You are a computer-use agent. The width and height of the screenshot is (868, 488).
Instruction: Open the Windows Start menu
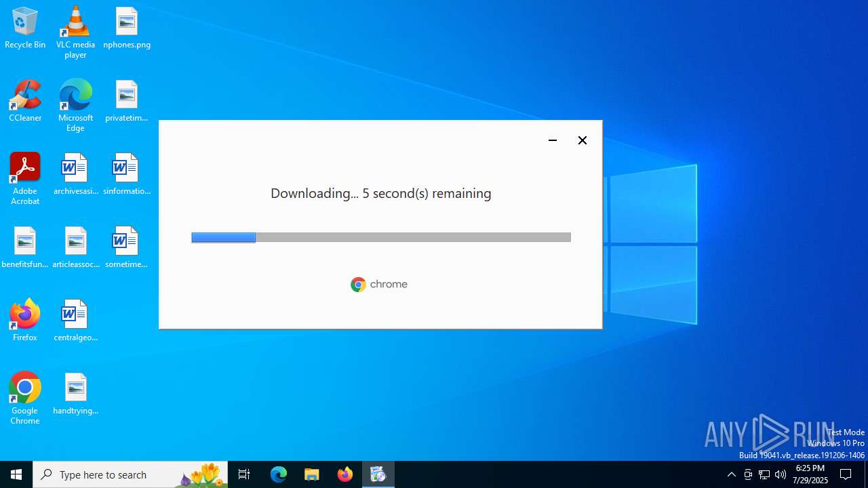pos(16,474)
